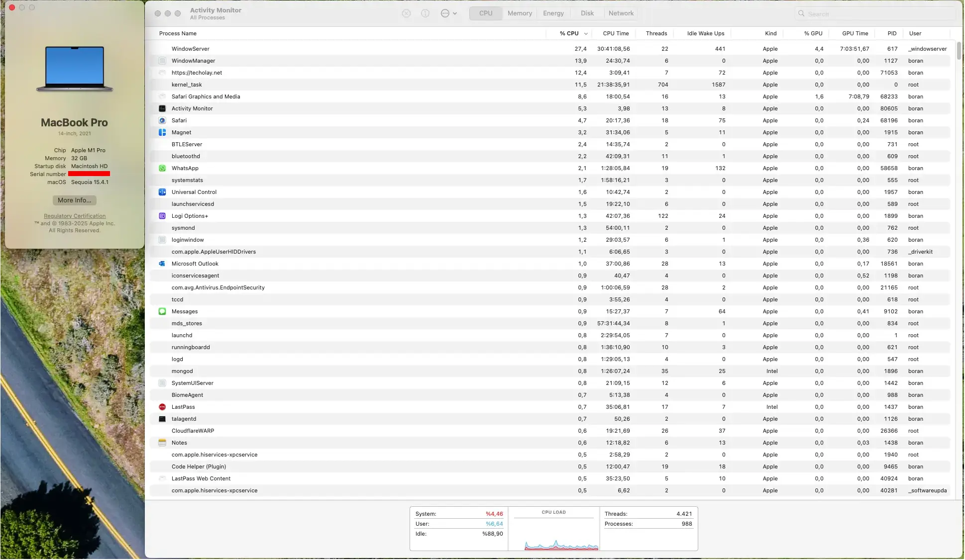Select the https://techolay.net process row
Screen dimensions: 965x560
[550, 73]
